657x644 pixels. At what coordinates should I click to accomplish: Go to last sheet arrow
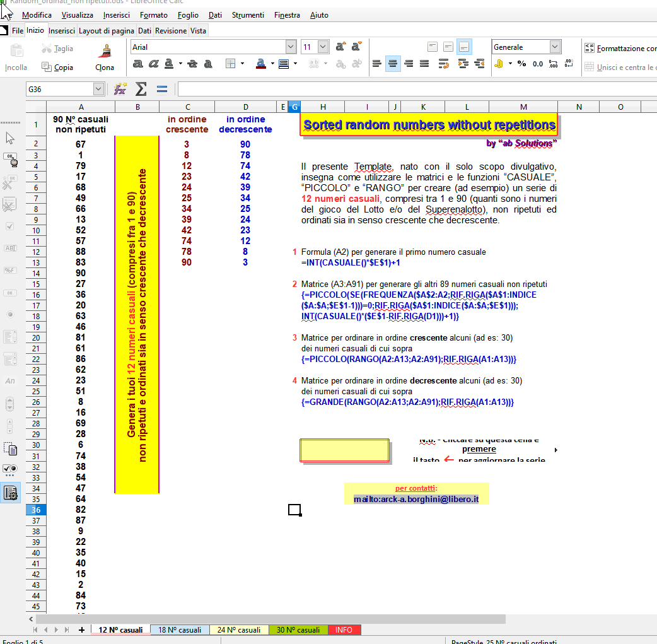(67, 629)
